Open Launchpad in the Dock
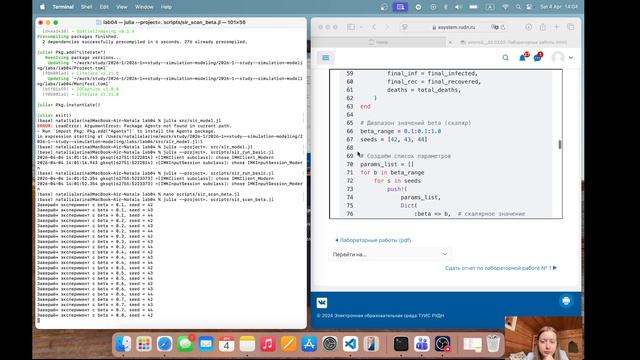The height and width of the screenshot is (360, 640). click(x=144, y=344)
